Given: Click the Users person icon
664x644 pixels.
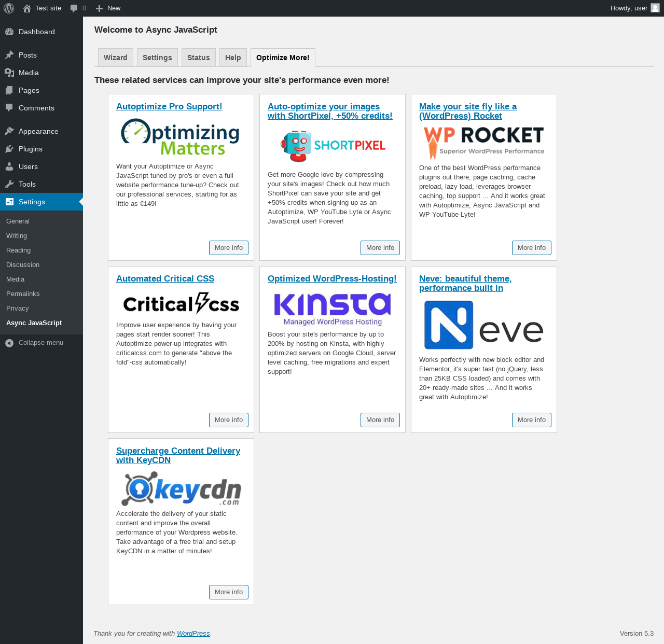Looking at the screenshot, I should click(9, 166).
